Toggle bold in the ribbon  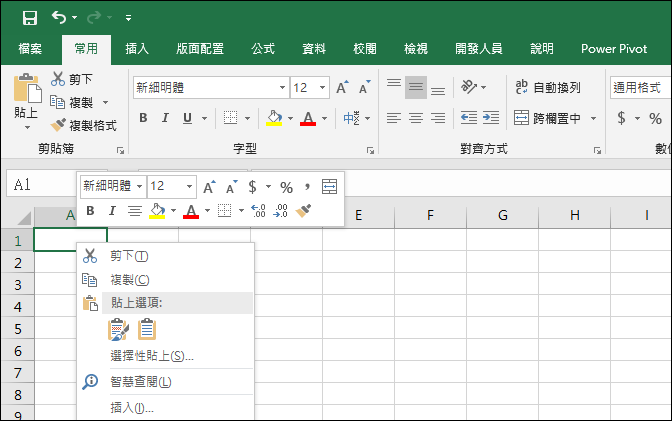coord(144,117)
